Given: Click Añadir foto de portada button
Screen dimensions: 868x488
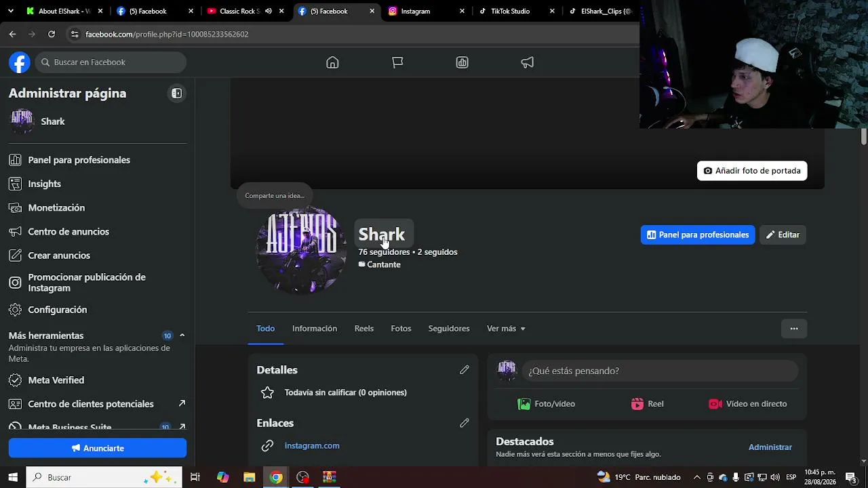Looking at the screenshot, I should [752, 171].
